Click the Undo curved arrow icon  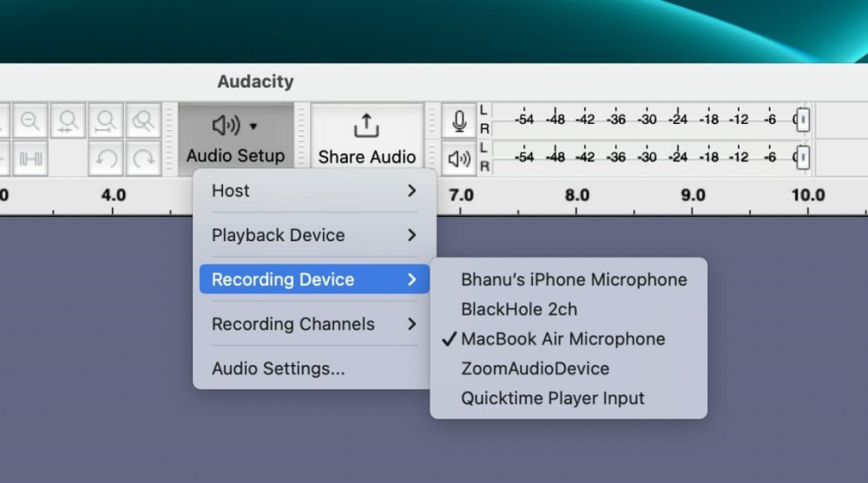(x=105, y=160)
